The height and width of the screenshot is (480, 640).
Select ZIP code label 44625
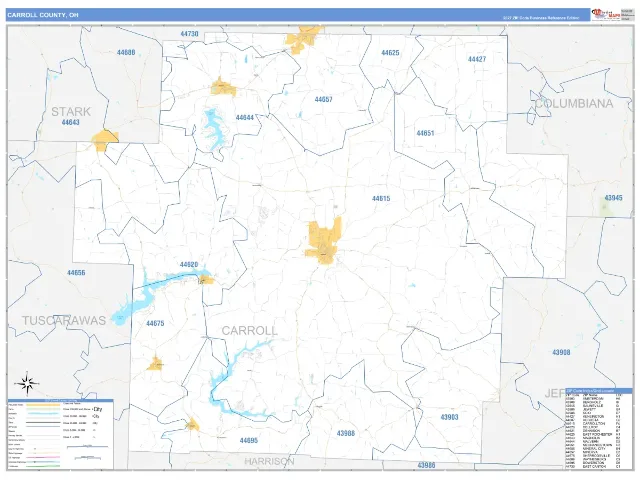tap(390, 53)
